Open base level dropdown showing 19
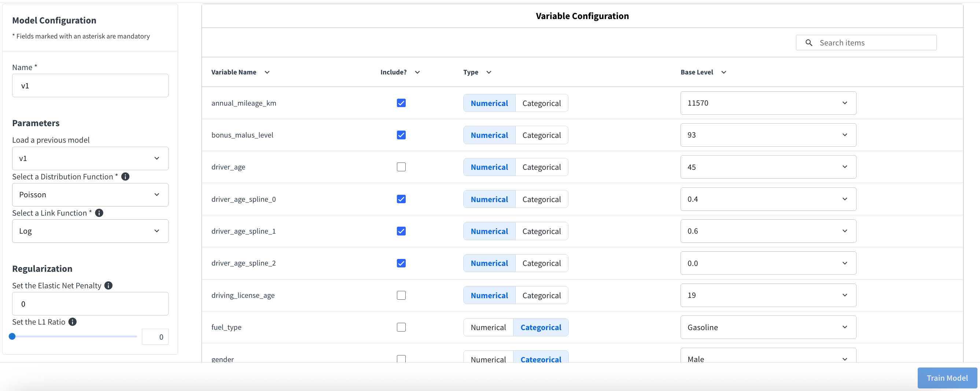Viewport: 980px width, 391px height. [x=768, y=295]
